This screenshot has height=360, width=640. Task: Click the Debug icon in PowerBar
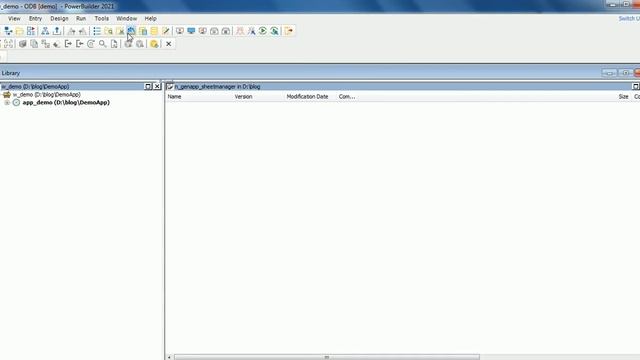(240, 31)
